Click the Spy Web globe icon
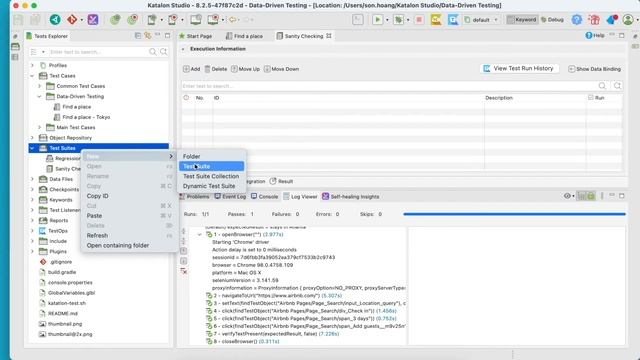 [115, 19]
